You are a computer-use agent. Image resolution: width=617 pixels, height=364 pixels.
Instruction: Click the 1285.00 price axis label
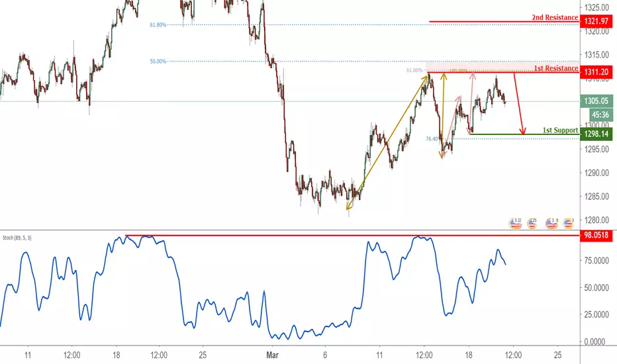coord(596,196)
